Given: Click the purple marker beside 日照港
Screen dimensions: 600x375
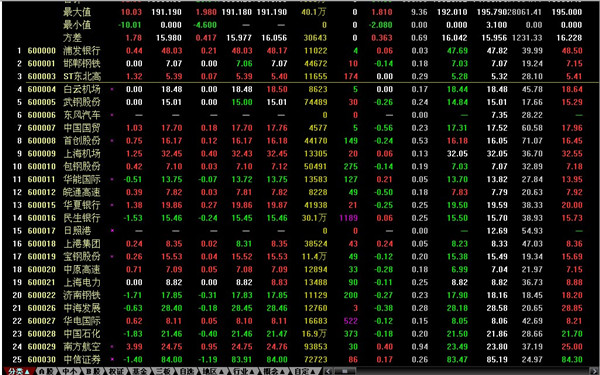Looking at the screenshot, I should pos(112,231).
